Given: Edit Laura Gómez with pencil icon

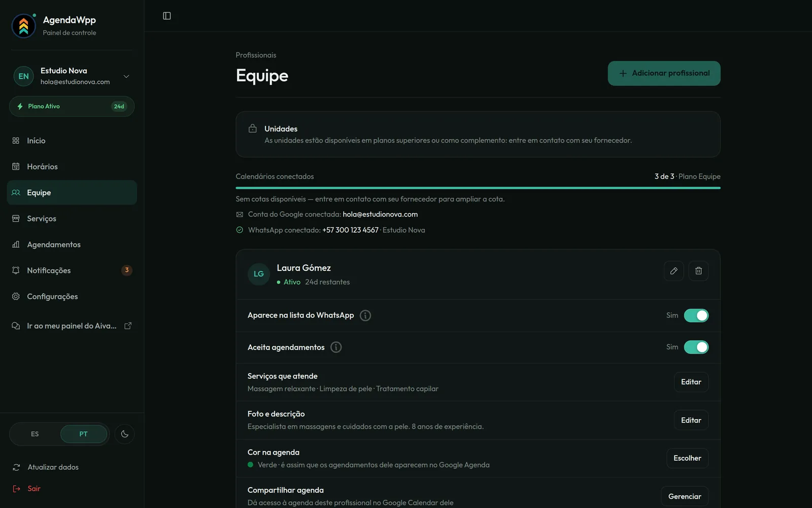Looking at the screenshot, I should point(673,271).
